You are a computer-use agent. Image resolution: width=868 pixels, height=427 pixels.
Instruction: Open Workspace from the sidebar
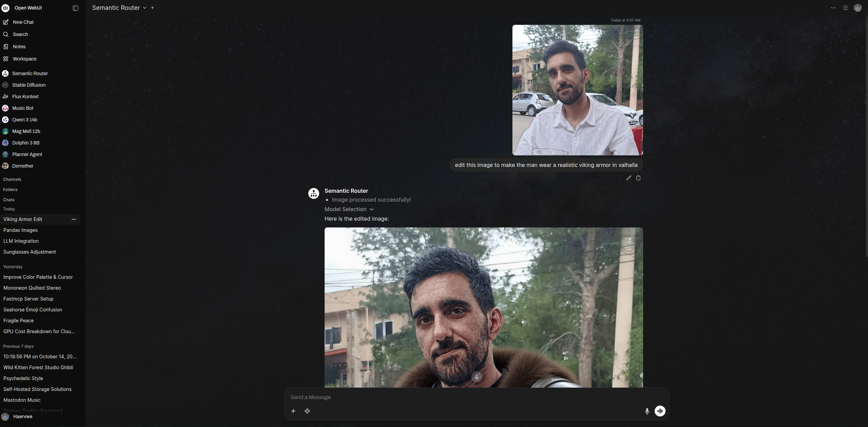coord(24,59)
